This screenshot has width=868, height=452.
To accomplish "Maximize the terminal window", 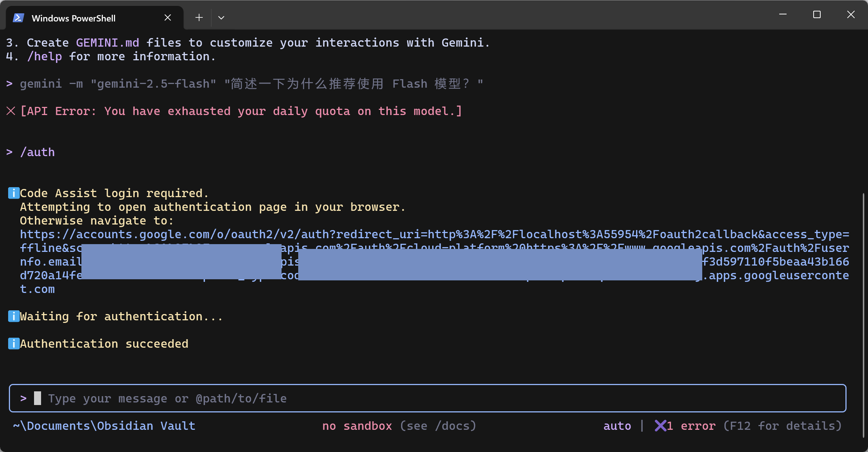I will 817,15.
